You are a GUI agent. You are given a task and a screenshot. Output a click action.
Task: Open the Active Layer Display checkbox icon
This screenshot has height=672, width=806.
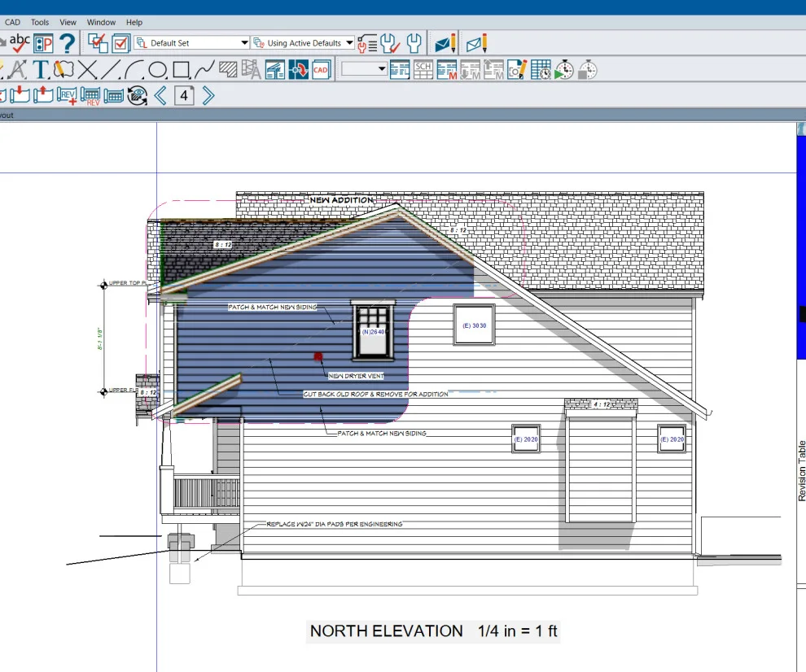coord(120,44)
